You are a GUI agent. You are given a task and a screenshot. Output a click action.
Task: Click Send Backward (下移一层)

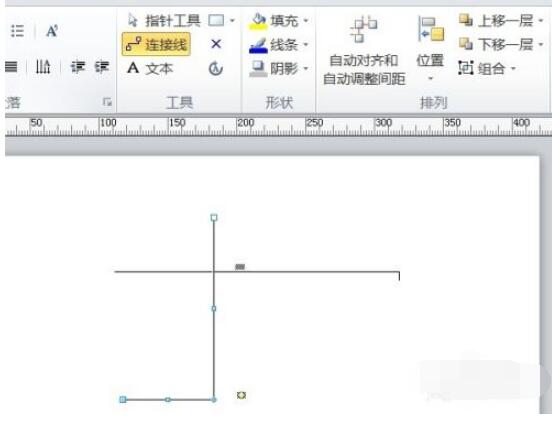(x=496, y=44)
